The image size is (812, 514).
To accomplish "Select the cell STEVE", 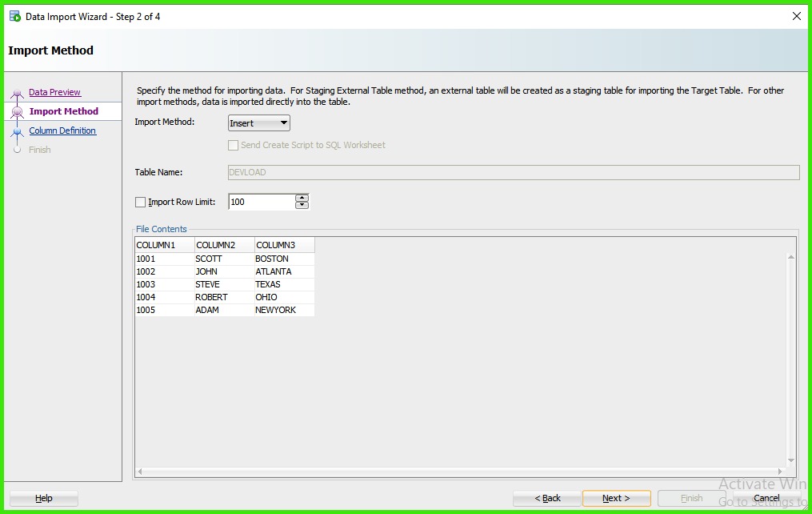I will pos(225,284).
